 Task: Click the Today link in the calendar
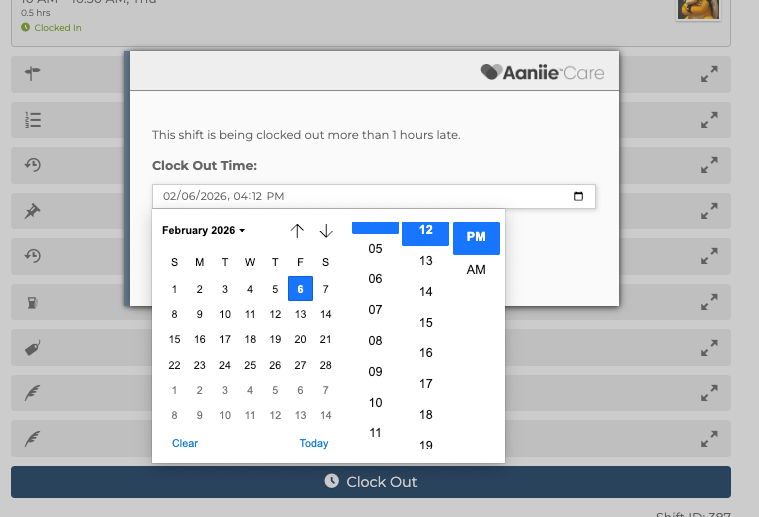(314, 443)
